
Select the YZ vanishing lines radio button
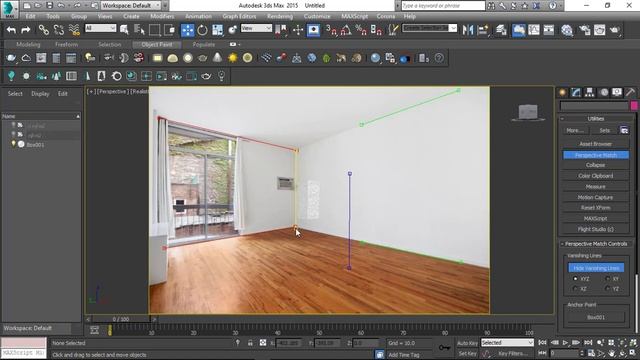[x=608, y=289]
